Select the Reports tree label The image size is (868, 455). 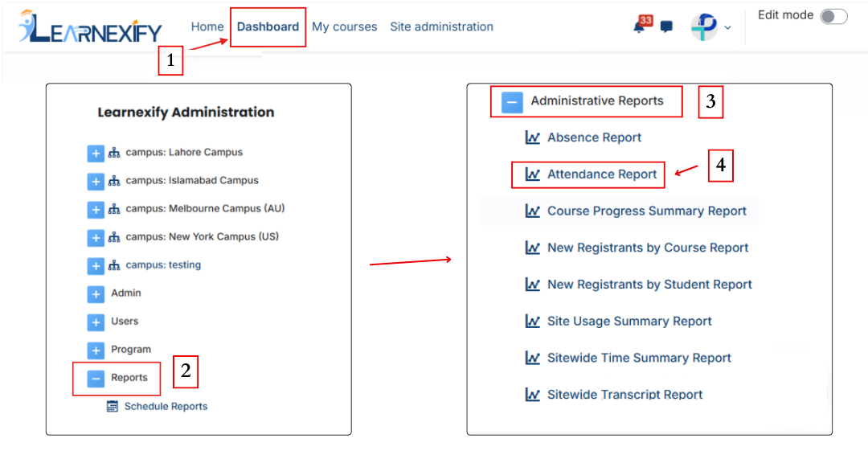pyautogui.click(x=129, y=378)
